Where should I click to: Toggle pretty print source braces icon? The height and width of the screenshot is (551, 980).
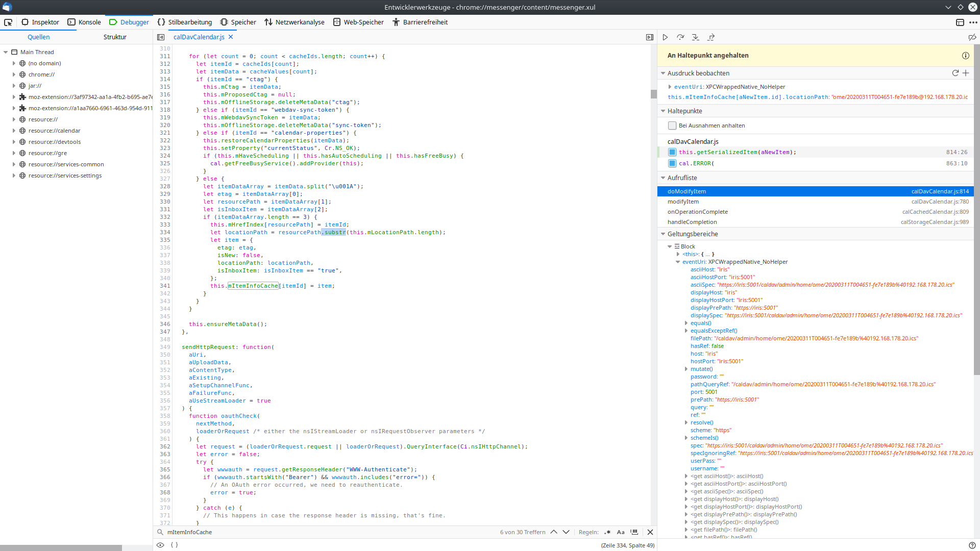(x=174, y=545)
